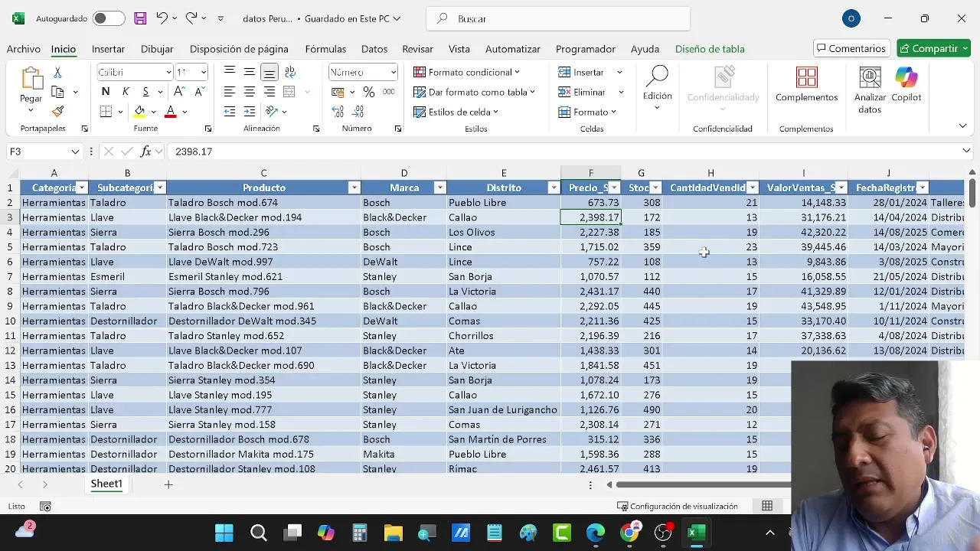
Task: Click the increase indent icon
Action: [x=249, y=112]
